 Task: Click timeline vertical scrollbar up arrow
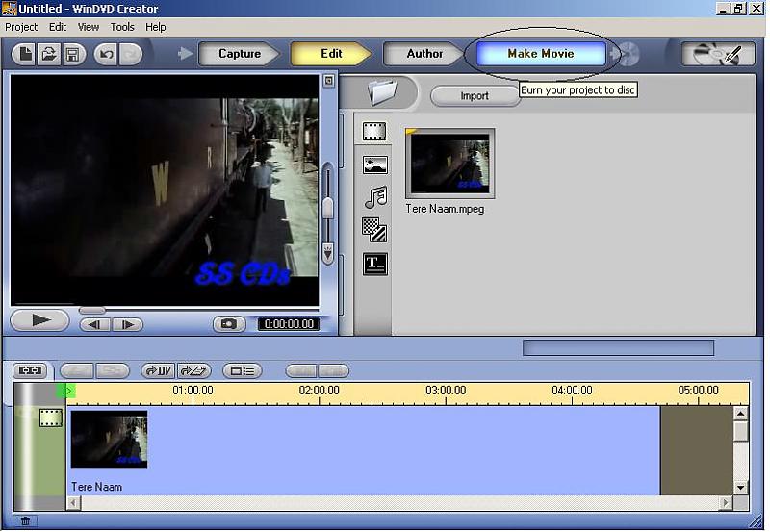(x=740, y=414)
